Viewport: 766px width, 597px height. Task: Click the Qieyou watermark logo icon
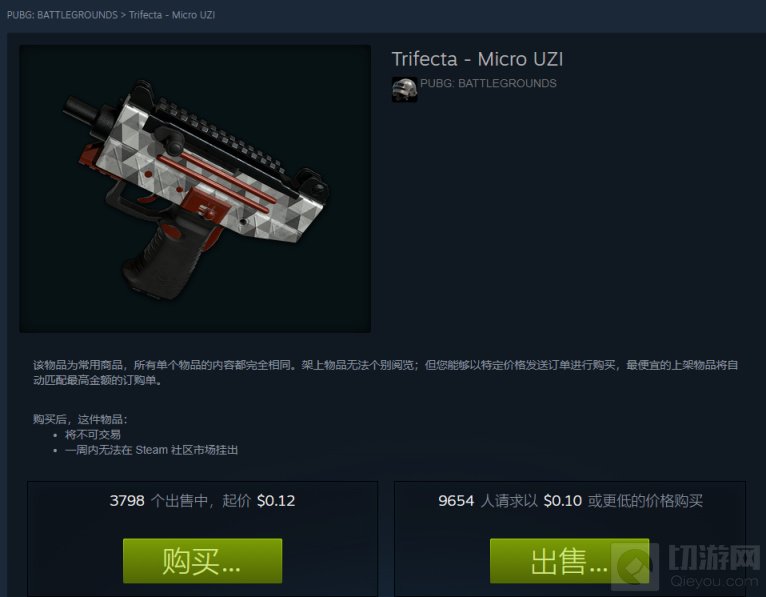coord(635,567)
